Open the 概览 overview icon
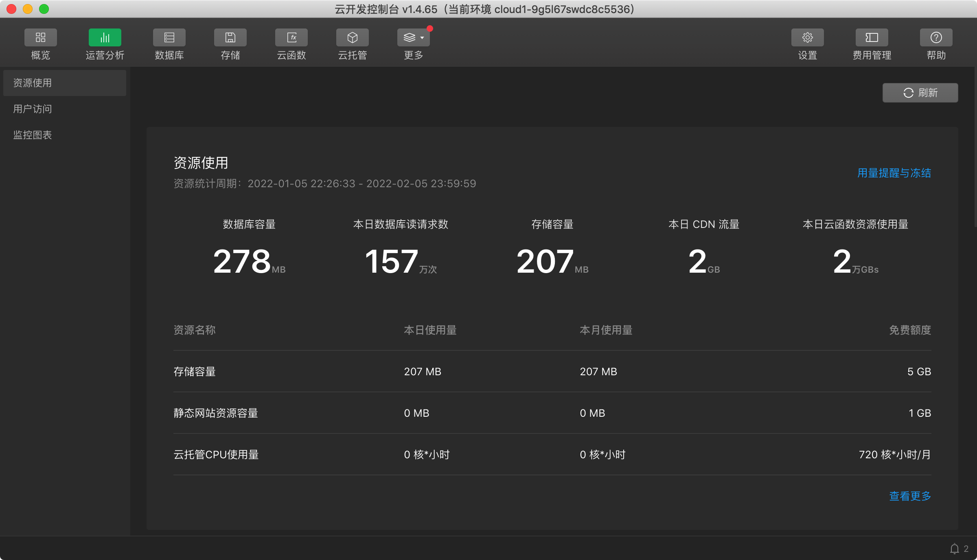This screenshot has width=977, height=560. tap(40, 38)
